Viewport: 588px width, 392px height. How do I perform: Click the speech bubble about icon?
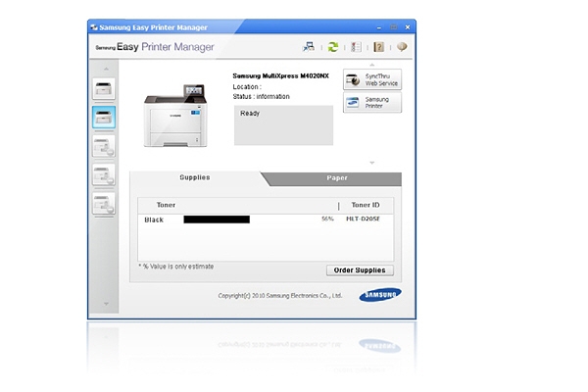click(402, 46)
